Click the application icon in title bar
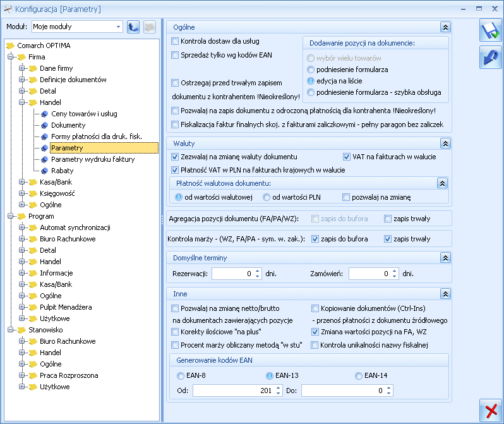This screenshot has width=504, height=424. (x=8, y=9)
